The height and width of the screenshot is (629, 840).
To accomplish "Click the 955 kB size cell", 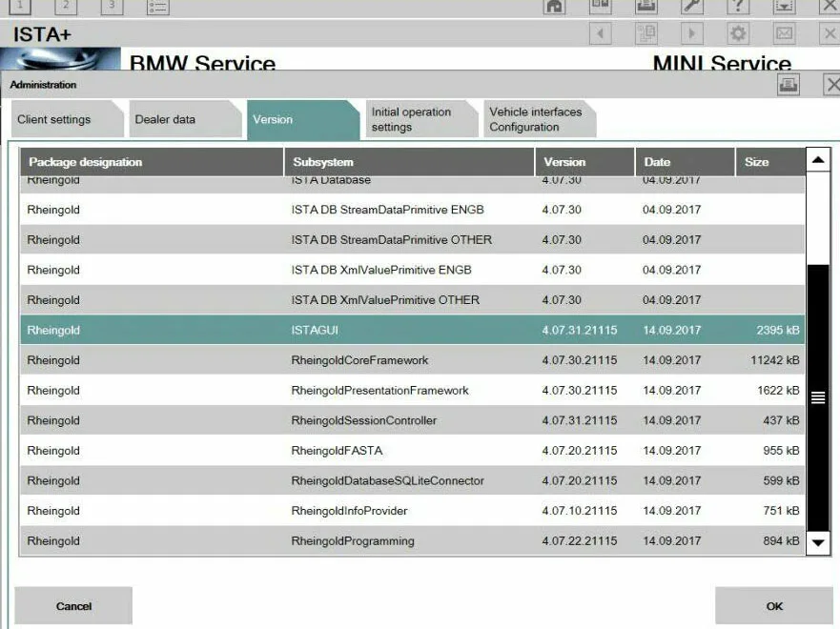I will click(781, 450).
